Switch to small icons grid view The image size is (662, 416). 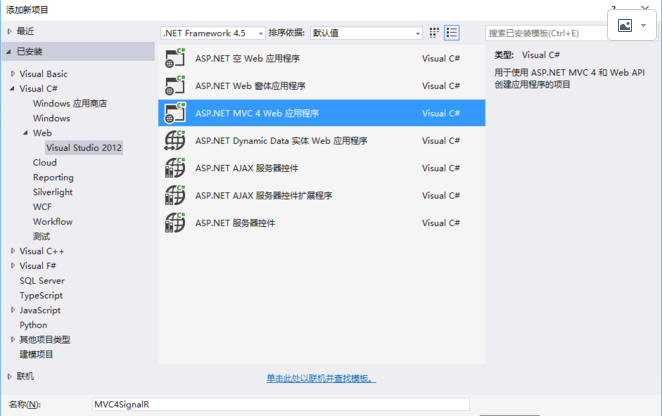[x=434, y=33]
